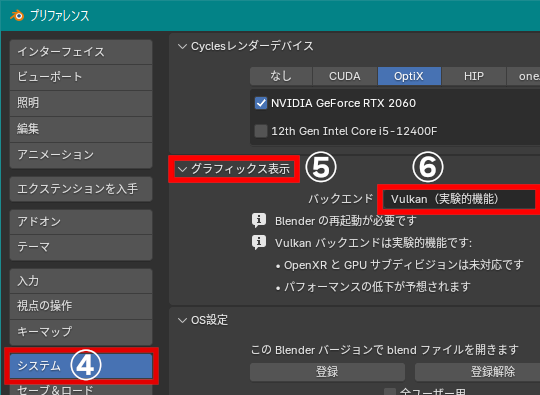Select CUDA render device option
This screenshot has width=540, height=395.
tap(345, 76)
